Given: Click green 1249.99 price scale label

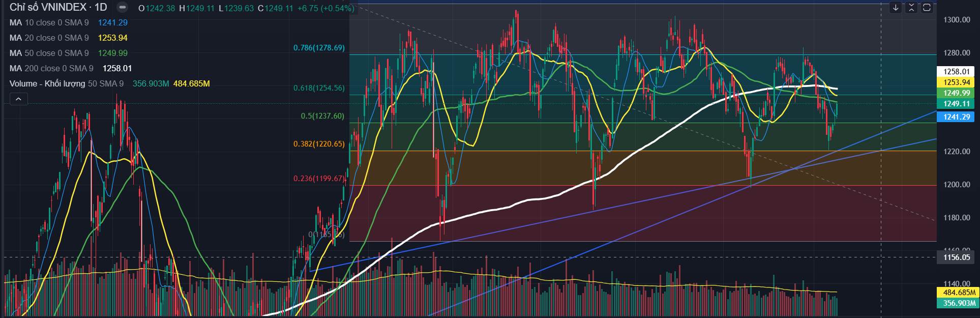Looking at the screenshot, I should pos(957,93).
